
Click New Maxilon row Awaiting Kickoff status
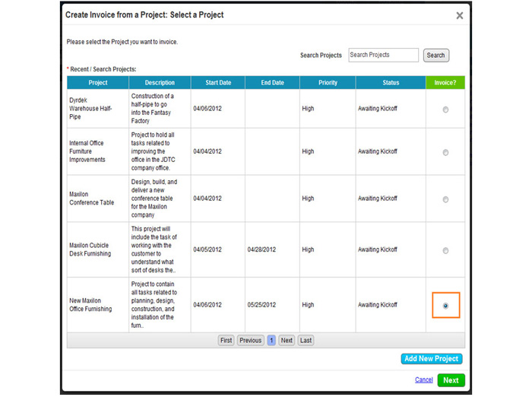point(378,305)
